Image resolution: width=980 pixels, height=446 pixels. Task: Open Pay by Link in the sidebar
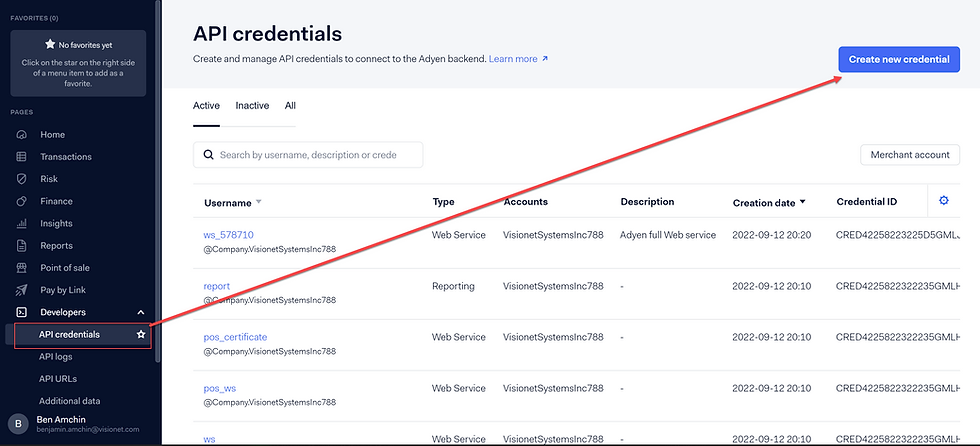[63, 290]
